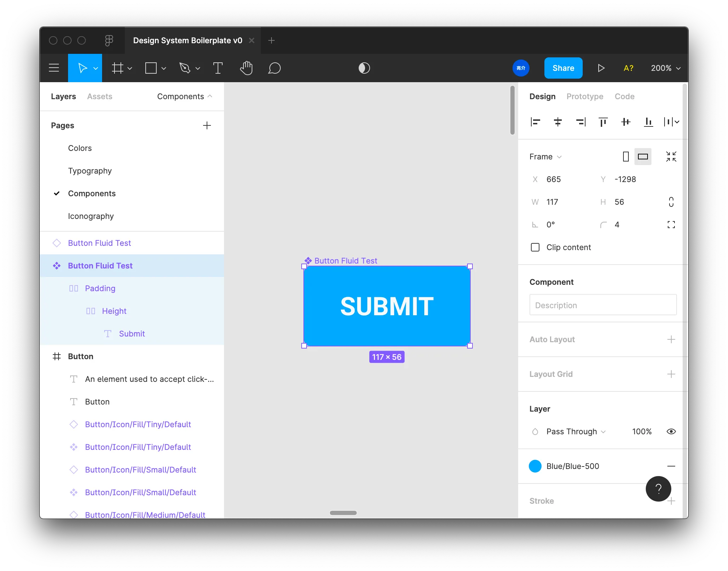Open the Typography page
Image resolution: width=728 pixels, height=571 pixels.
(x=90, y=171)
